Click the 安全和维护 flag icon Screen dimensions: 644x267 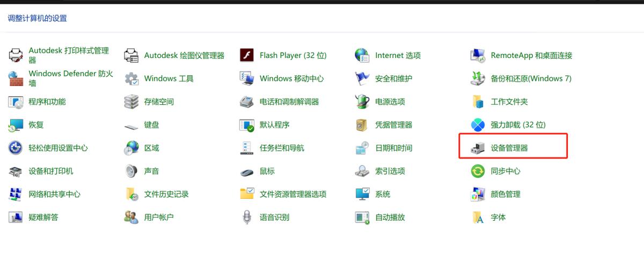(362, 78)
